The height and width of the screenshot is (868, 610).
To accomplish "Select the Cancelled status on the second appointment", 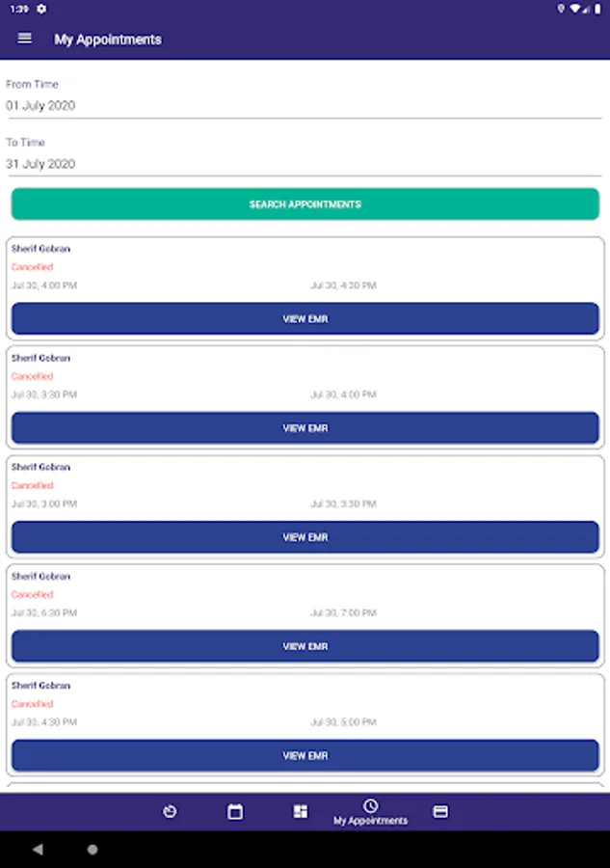I will coord(32,376).
